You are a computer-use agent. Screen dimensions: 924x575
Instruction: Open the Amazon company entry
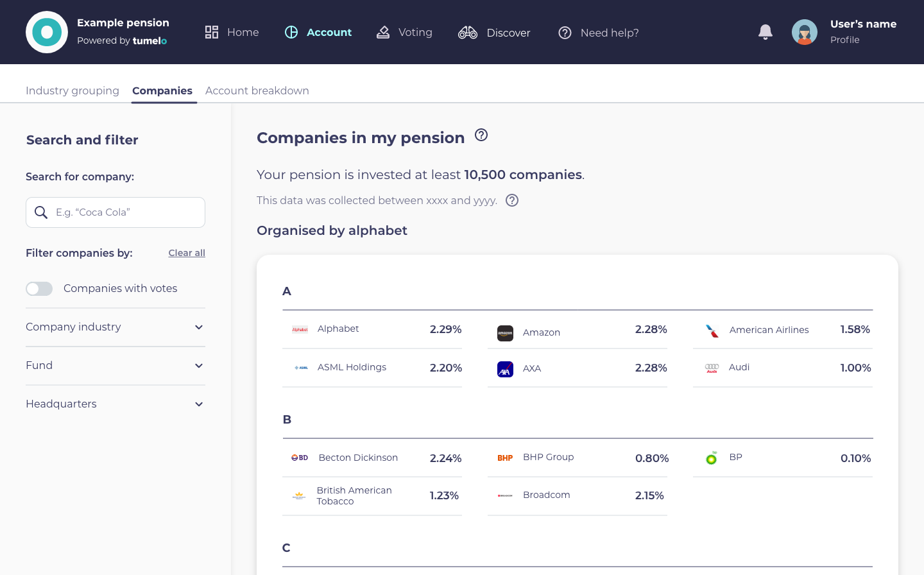point(577,329)
